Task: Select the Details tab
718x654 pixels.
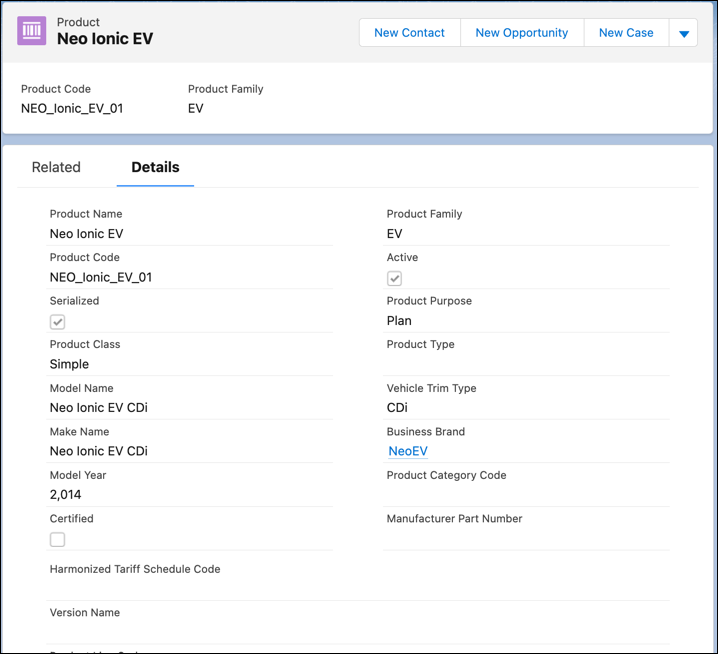Action: click(155, 167)
